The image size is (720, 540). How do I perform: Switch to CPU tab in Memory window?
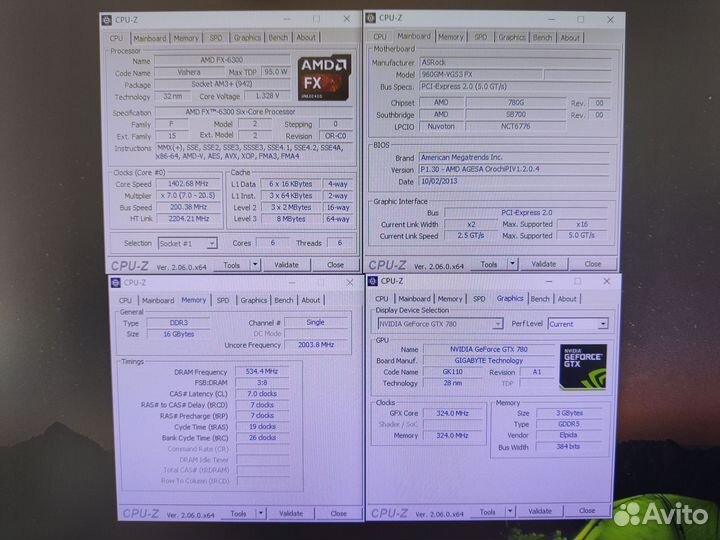tap(125, 300)
